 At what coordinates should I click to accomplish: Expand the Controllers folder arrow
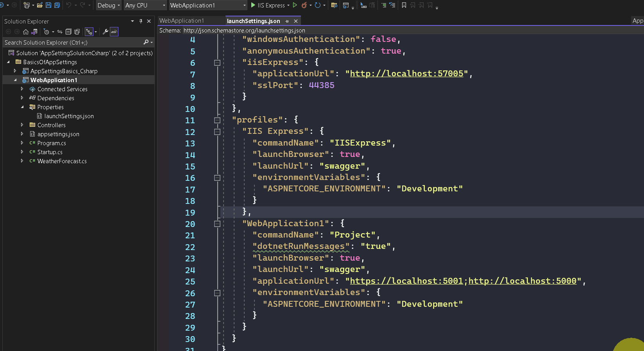coord(22,125)
